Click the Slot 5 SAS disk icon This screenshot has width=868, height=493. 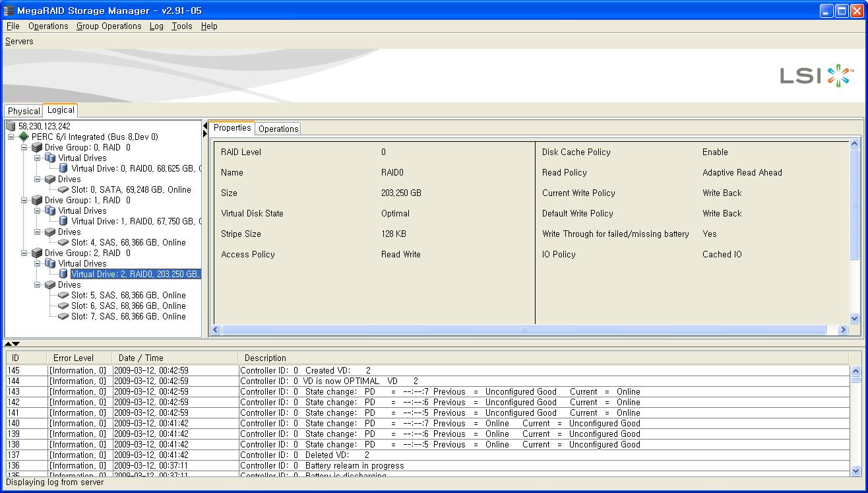[x=63, y=295]
